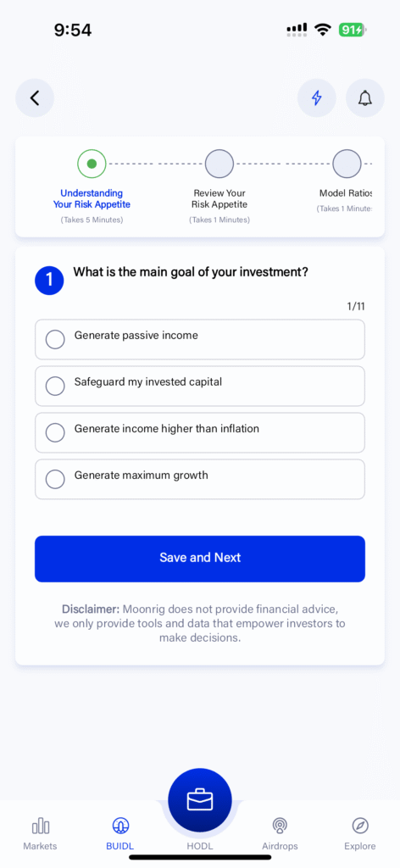Tap the Review Your Risk Appetite label

[x=219, y=198]
